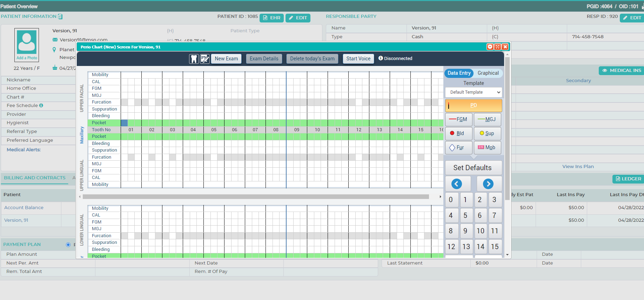Switch to Data Entry mode
Image resolution: width=644 pixels, height=300 pixels.
(459, 73)
